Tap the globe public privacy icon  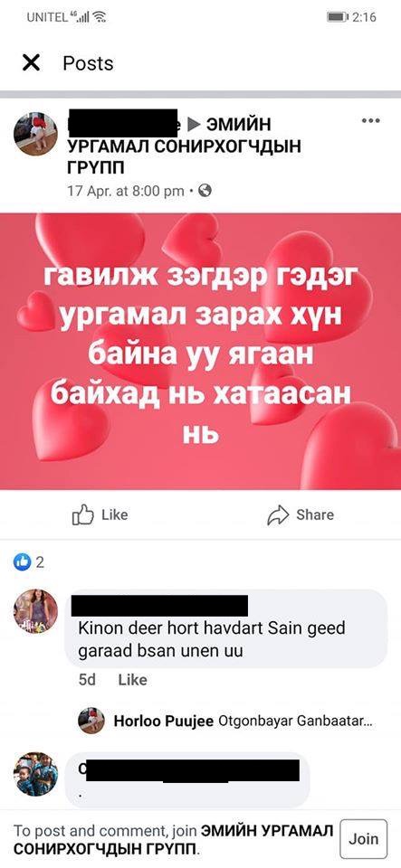(x=205, y=191)
